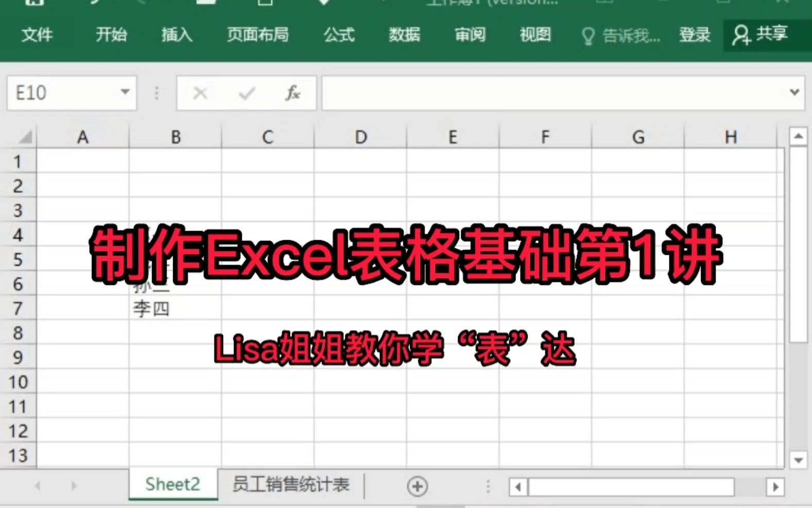
Task: Select column D header
Action: 360,137
